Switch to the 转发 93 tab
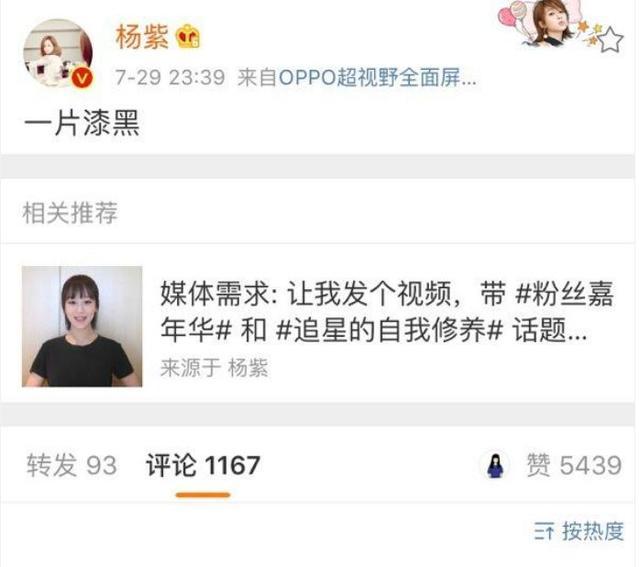This screenshot has width=639, height=567. [72, 465]
